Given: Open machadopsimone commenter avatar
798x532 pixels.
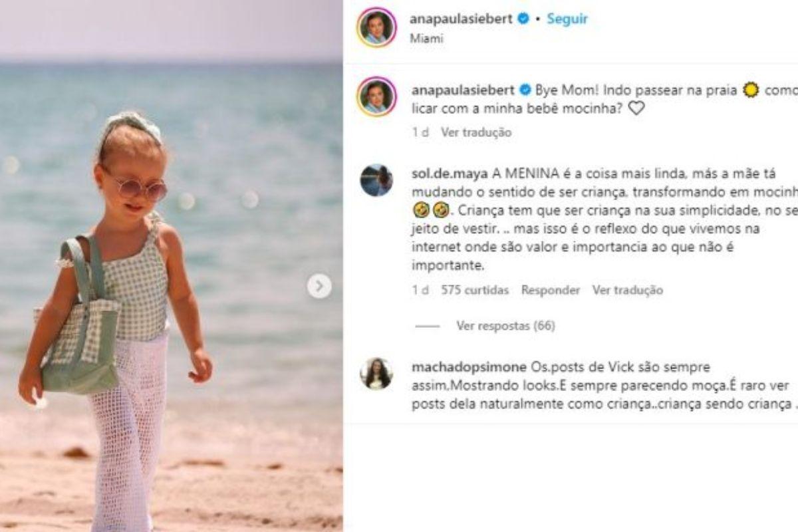Looking at the screenshot, I should (x=376, y=373).
